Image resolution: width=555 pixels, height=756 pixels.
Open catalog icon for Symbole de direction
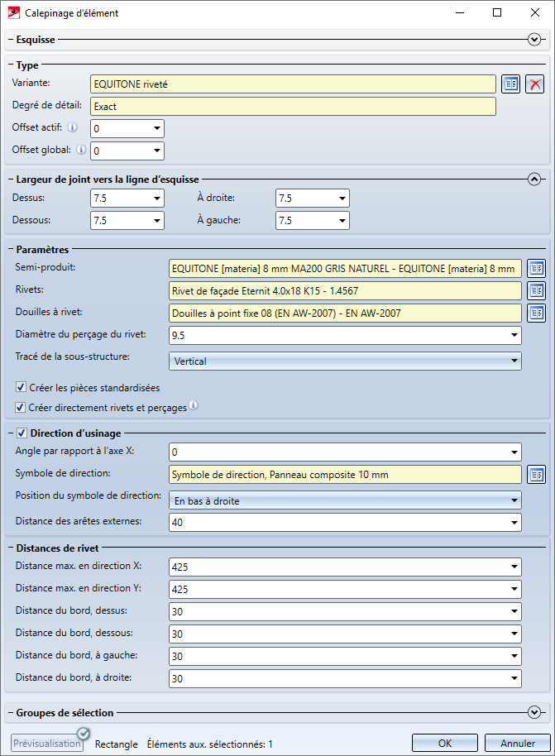[x=537, y=474]
